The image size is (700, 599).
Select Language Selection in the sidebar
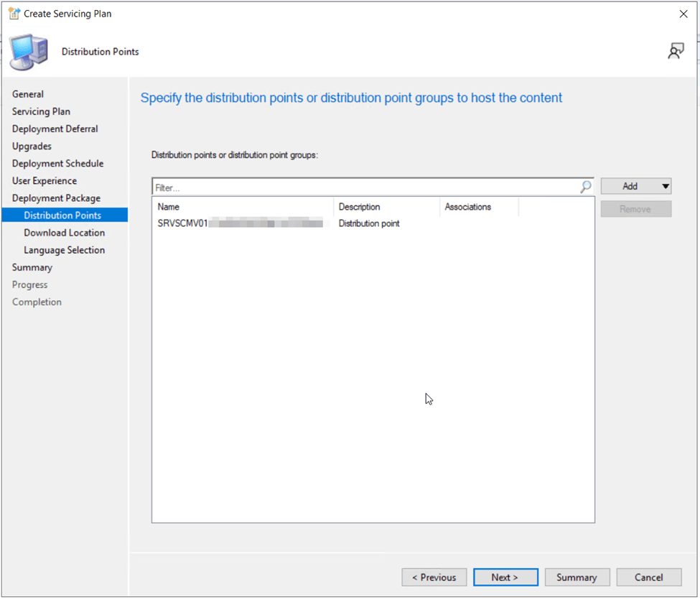(64, 250)
